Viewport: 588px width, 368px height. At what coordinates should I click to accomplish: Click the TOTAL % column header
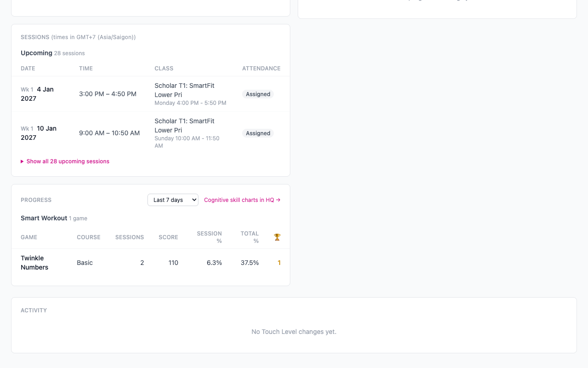249,237
